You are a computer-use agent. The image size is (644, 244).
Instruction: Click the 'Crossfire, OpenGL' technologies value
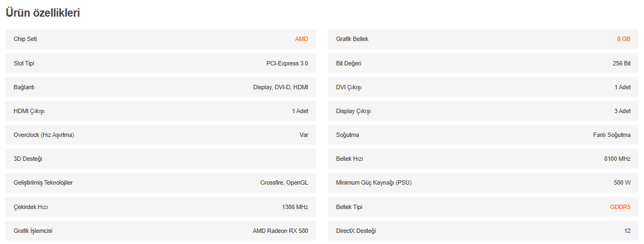point(284,183)
